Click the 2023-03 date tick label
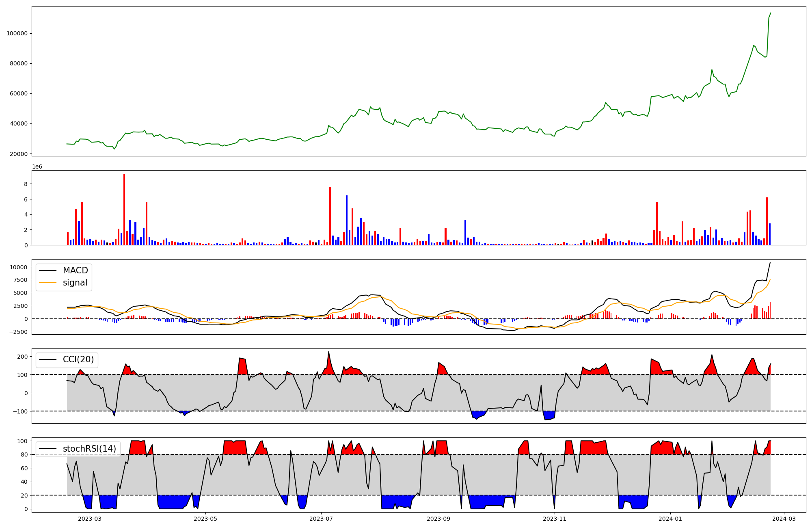This screenshot has height=528, width=812. coord(89,519)
